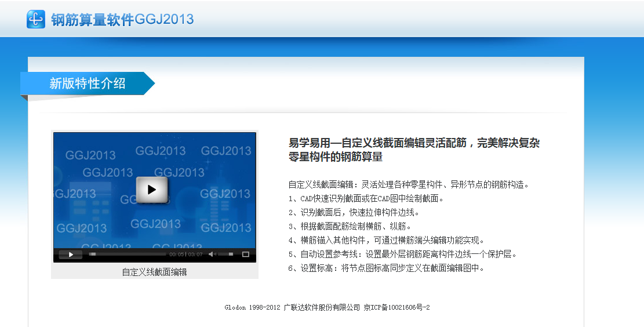
Task: Click the GGJ2013 logo icon in header
Action: tap(36, 19)
